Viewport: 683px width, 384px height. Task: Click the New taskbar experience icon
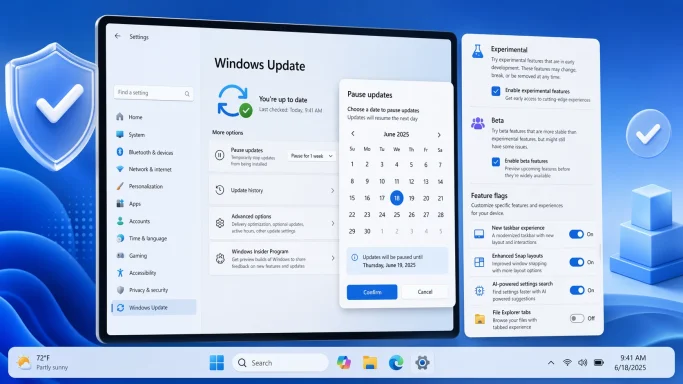coord(479,234)
